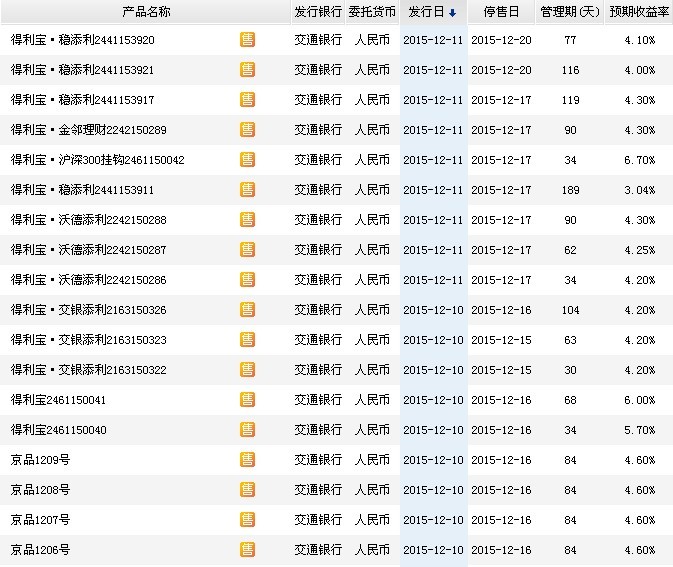Screen dimensions: 673x567
Task: Click the 售 icon for 交银添利2163150326
Action: pyautogui.click(x=247, y=310)
